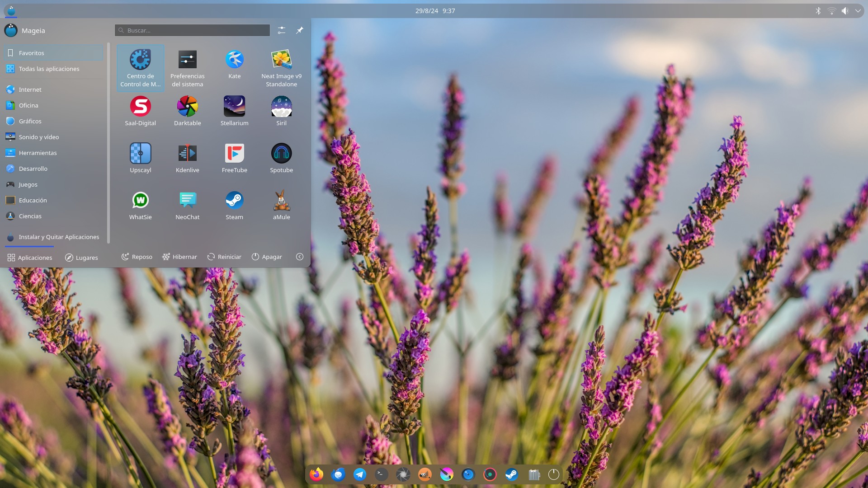Launch WhatSie
The width and height of the screenshot is (868, 488).
pyautogui.click(x=140, y=205)
